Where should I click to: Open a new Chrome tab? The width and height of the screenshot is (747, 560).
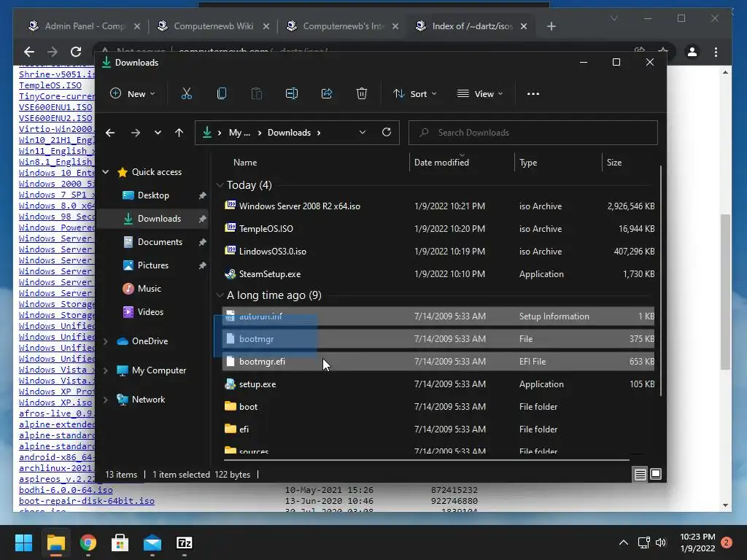click(x=551, y=26)
